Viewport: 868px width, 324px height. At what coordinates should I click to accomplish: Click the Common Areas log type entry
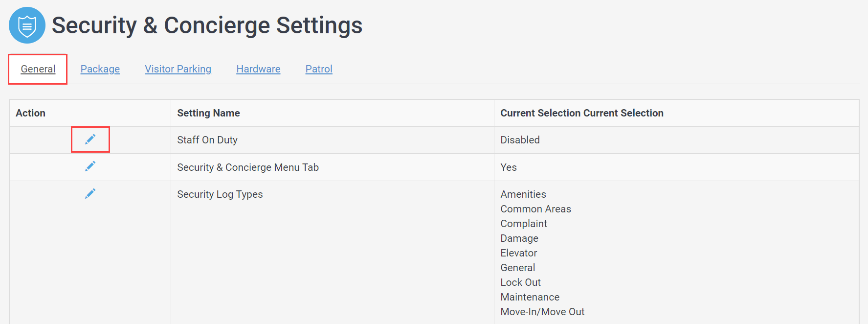[535, 209]
